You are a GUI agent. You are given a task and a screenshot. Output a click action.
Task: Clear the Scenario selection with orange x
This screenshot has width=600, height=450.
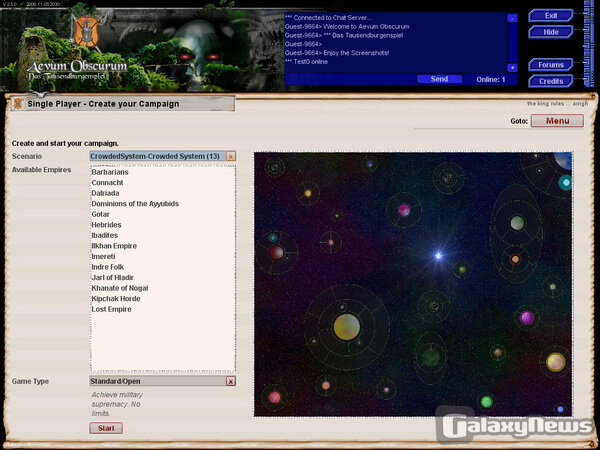[x=231, y=156]
